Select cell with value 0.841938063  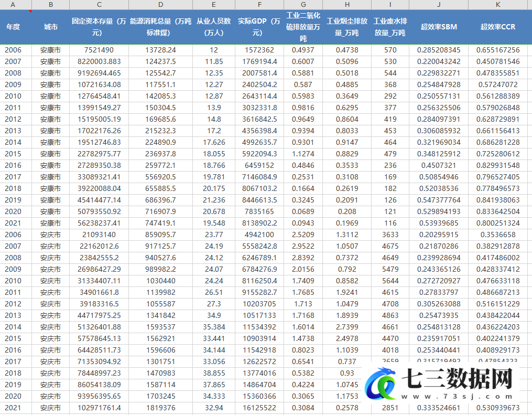(498, 200)
